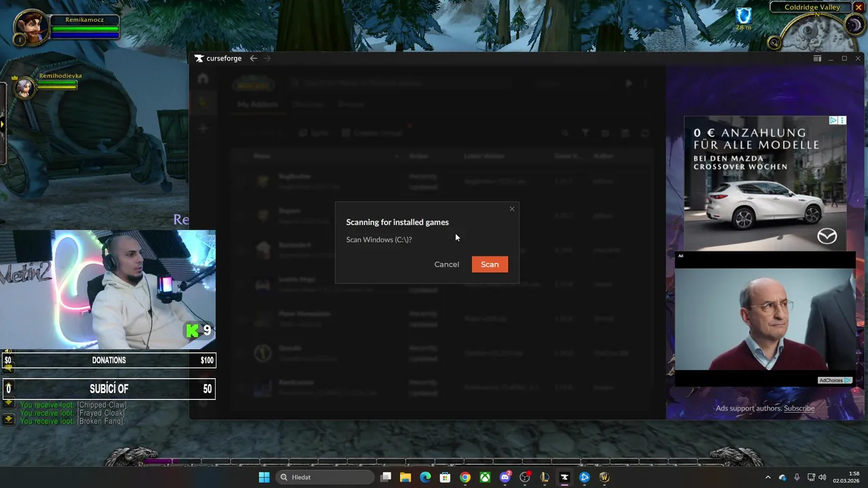Screen dimensions: 868x488
Task: Click the video ad with man
Action: tap(765, 319)
